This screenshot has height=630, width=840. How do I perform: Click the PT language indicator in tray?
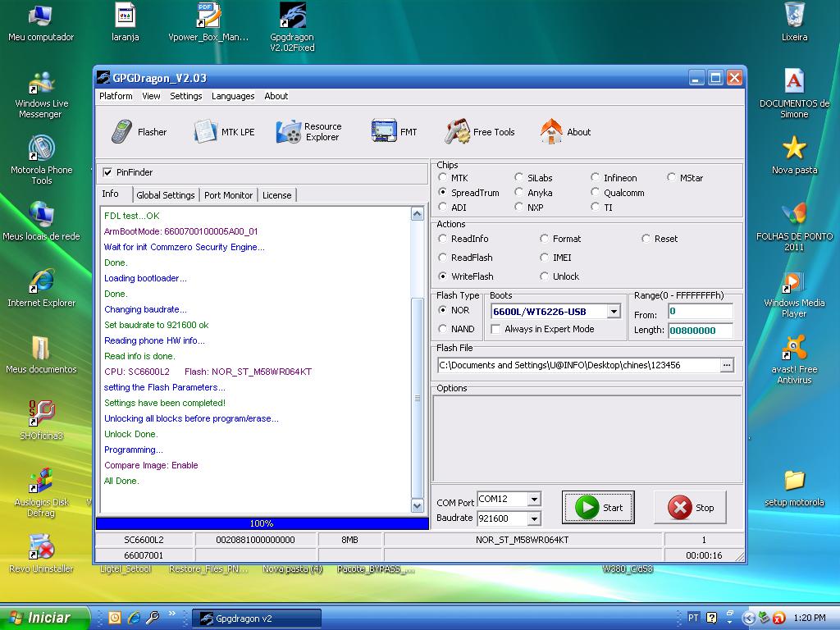pos(692,619)
